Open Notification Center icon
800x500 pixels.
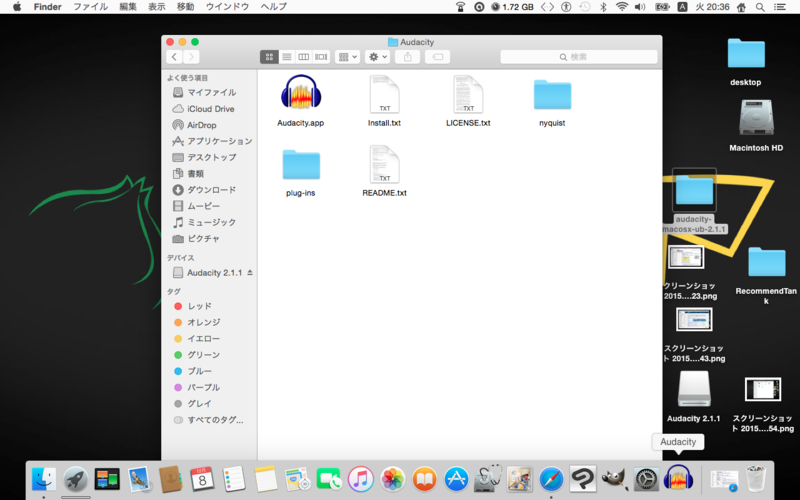coord(779,7)
